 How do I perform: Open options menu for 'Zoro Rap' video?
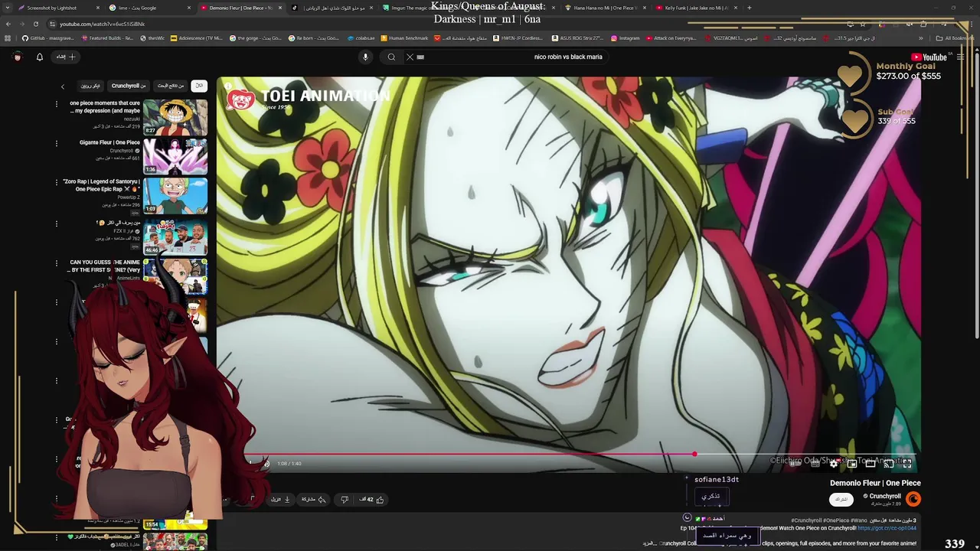pyautogui.click(x=56, y=182)
